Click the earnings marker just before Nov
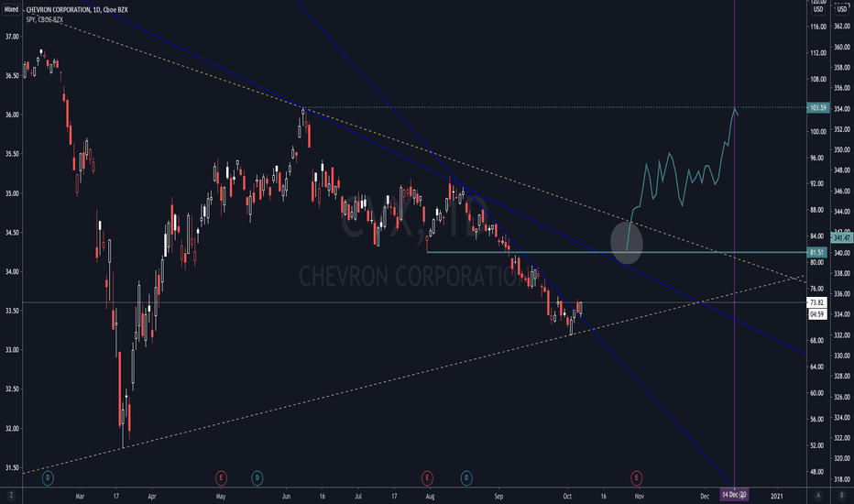 (x=636, y=478)
